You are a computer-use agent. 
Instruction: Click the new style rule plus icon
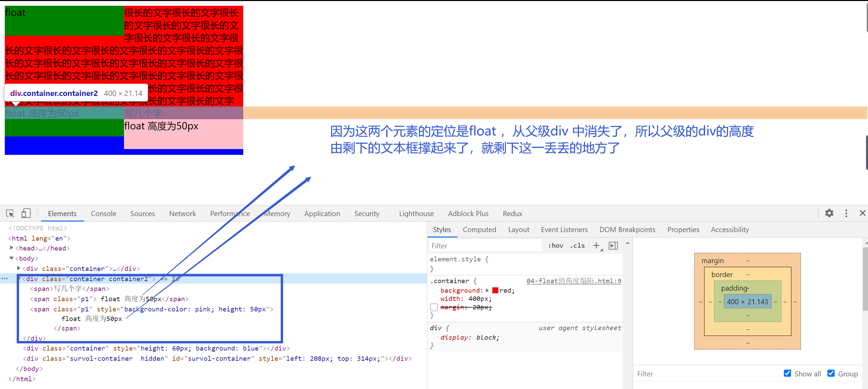pos(596,245)
